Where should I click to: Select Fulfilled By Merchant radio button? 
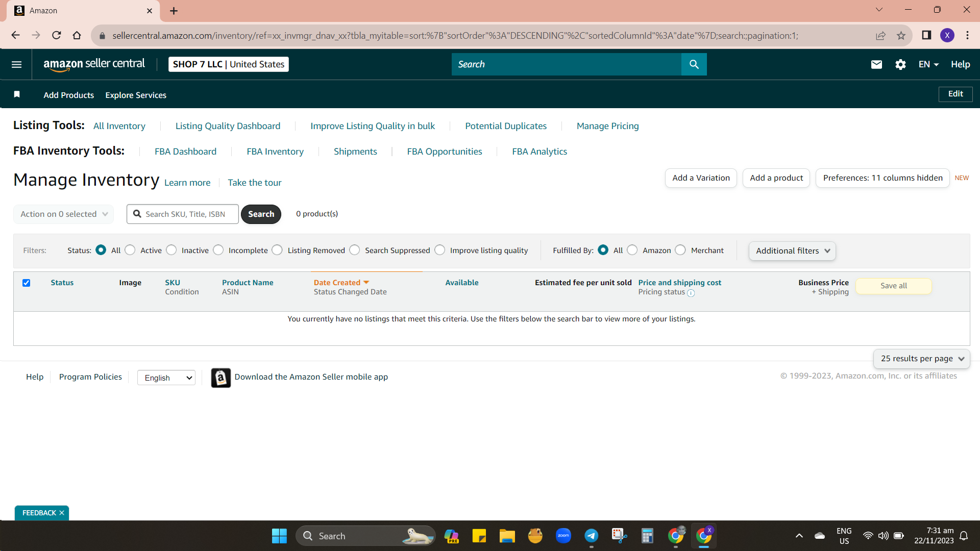680,250
